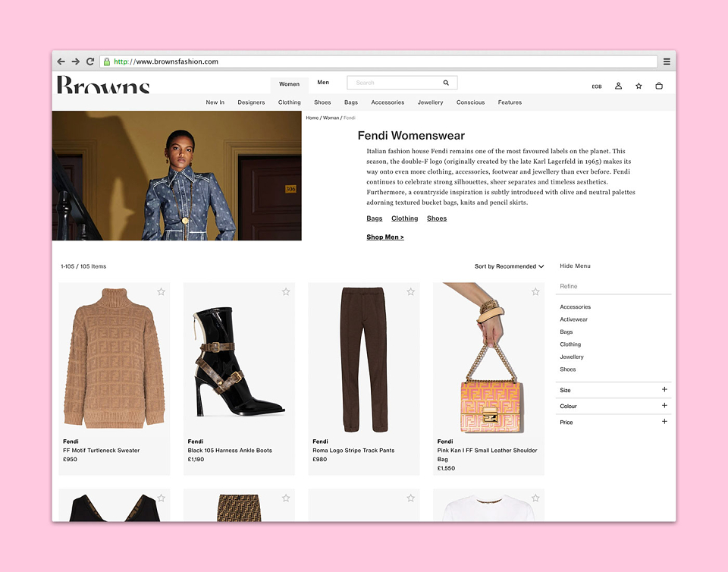This screenshot has height=572, width=728.
Task: Open the Designers menu
Action: [x=251, y=102]
